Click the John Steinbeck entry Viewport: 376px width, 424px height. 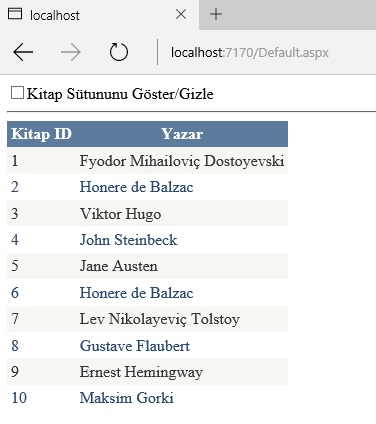[128, 240]
